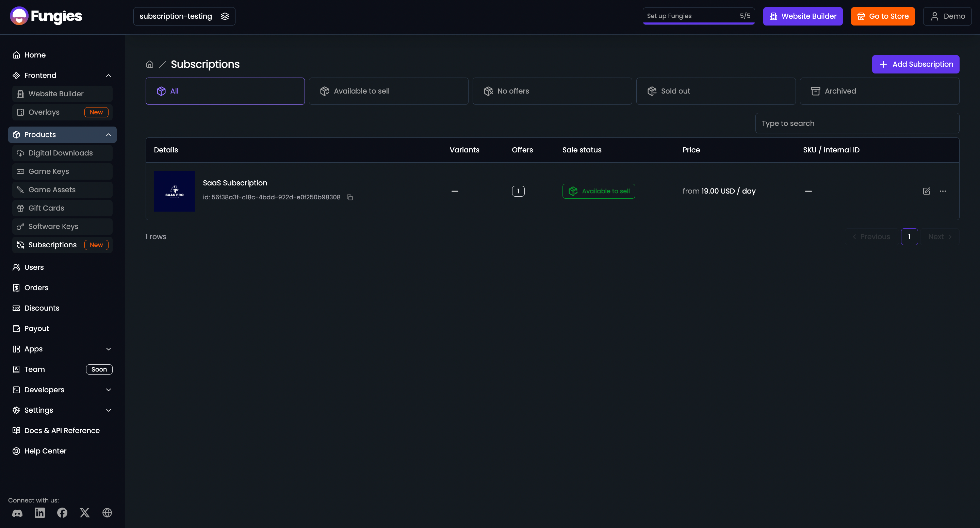The width and height of the screenshot is (980, 528).
Task: Open the Discord social link icon
Action: (x=17, y=513)
